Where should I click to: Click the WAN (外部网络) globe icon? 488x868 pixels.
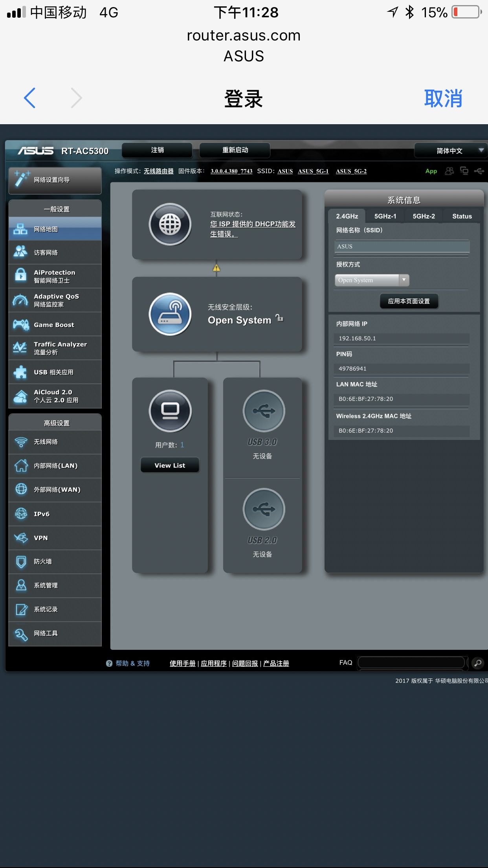(21, 489)
